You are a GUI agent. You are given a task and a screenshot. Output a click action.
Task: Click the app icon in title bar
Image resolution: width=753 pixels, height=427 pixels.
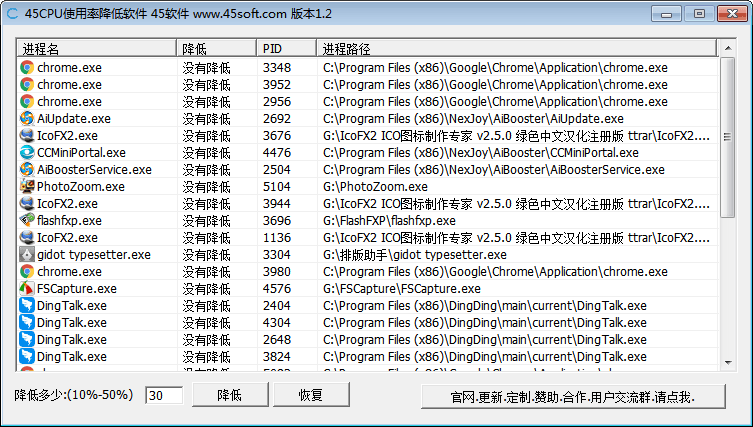click(x=12, y=13)
